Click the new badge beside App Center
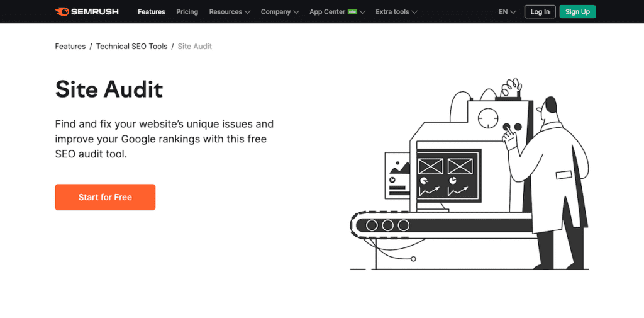Screen dimensions: 644x318 click(x=352, y=12)
